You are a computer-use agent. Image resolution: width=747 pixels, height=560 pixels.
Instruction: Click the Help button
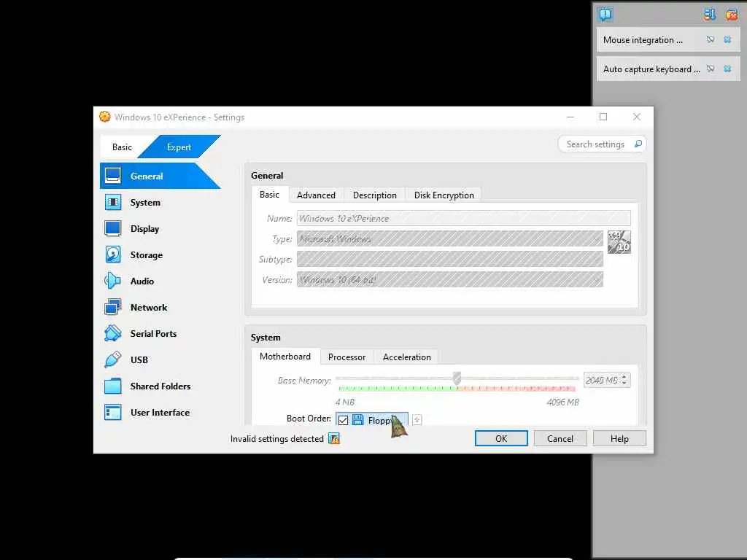(x=619, y=438)
